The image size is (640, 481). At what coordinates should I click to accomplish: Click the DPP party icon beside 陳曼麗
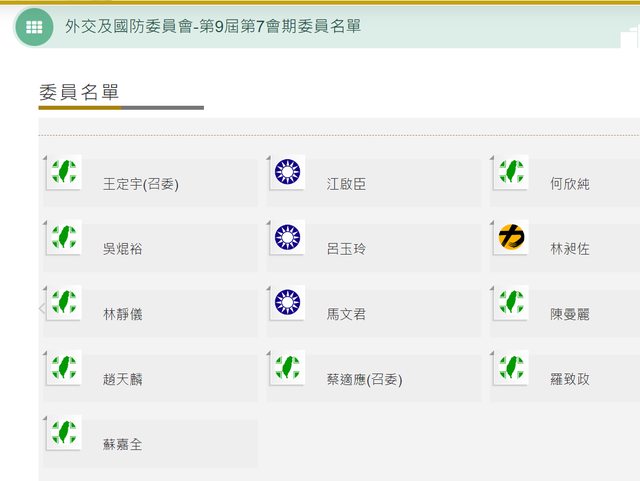(x=511, y=302)
